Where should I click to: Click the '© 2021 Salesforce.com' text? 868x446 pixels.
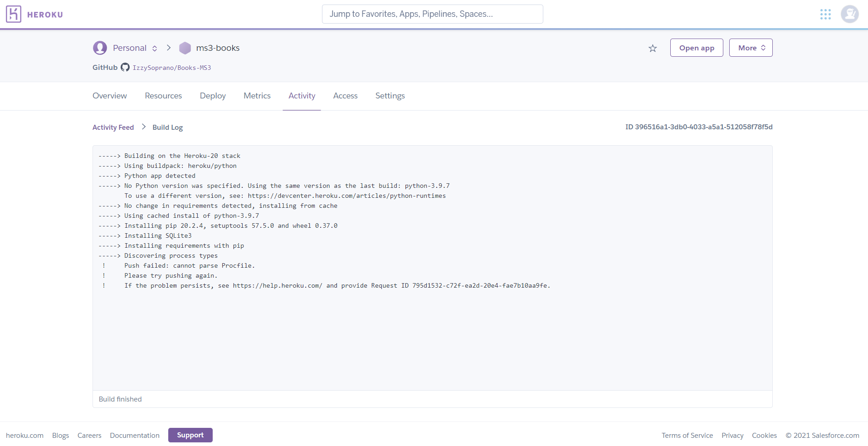tap(822, 436)
